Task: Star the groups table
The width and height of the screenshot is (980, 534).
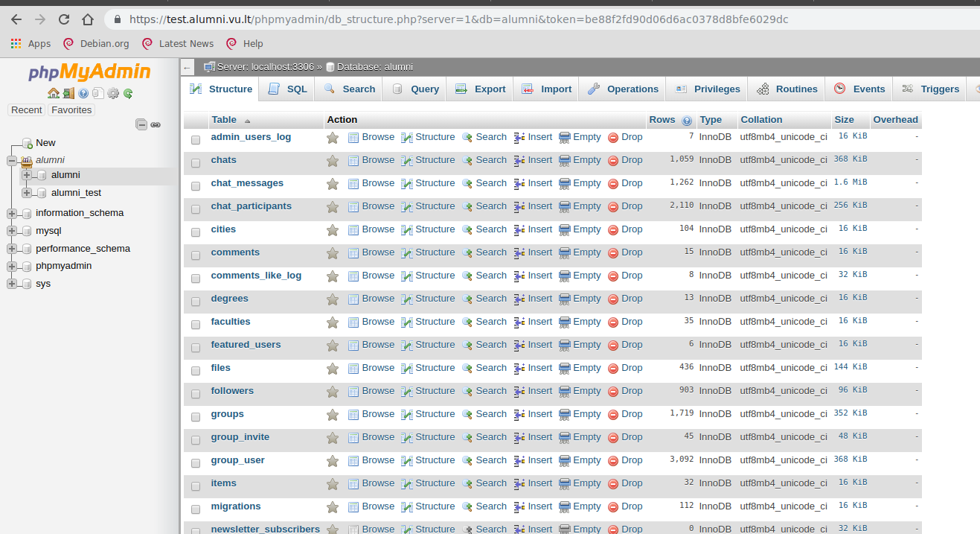Action: pos(333,415)
